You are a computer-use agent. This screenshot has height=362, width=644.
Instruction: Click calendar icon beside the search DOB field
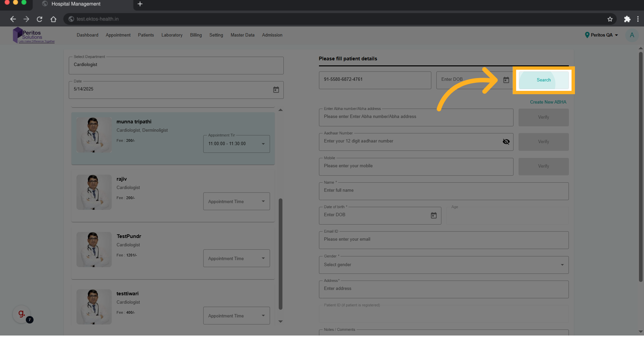pyautogui.click(x=506, y=80)
